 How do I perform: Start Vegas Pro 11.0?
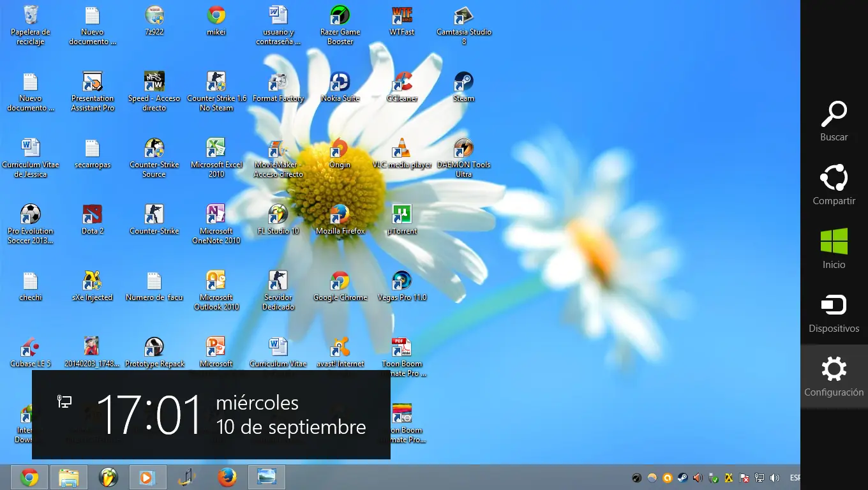401,279
